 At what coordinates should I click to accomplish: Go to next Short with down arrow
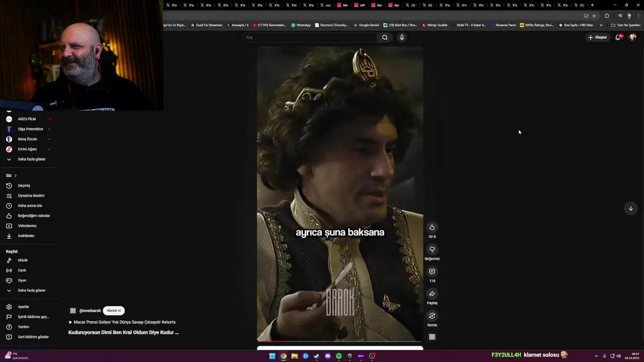coord(630,208)
